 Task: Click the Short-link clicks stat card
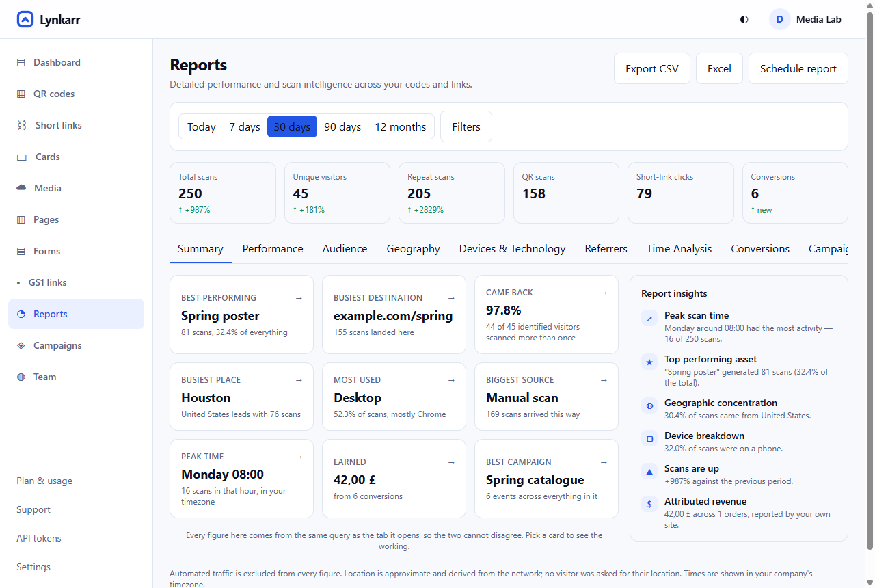tap(681, 193)
